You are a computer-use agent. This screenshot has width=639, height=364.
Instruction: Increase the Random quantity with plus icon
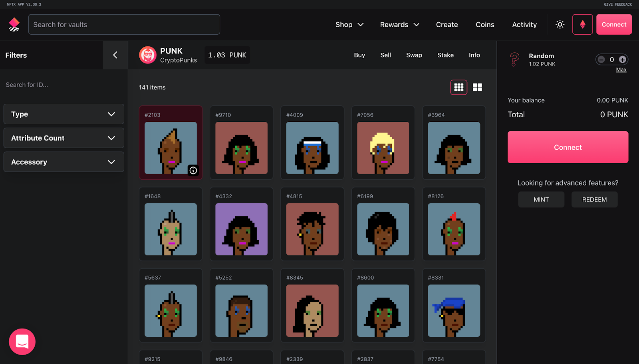coord(623,59)
